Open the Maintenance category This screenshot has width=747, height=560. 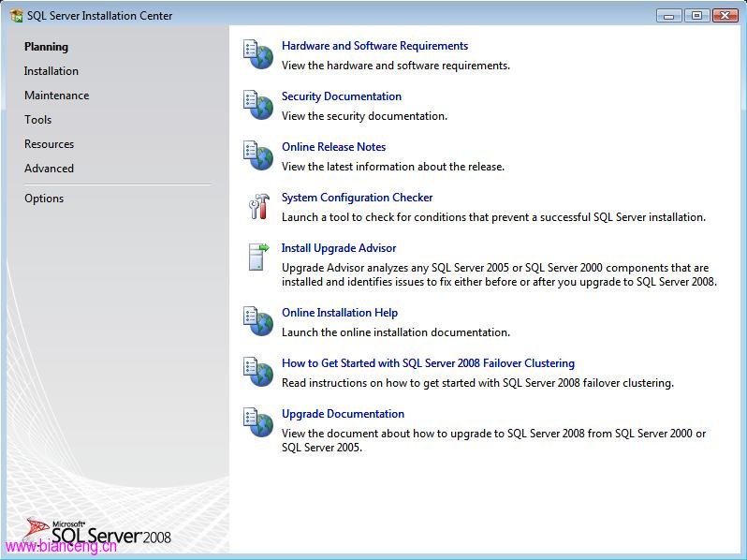click(x=57, y=96)
